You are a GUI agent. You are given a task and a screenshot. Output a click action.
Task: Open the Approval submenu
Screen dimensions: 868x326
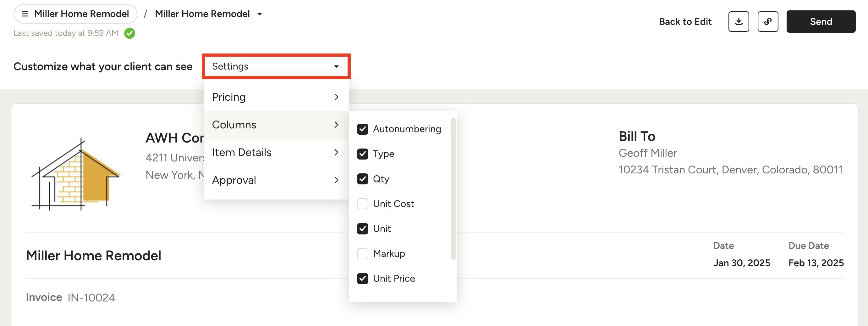pos(276,180)
